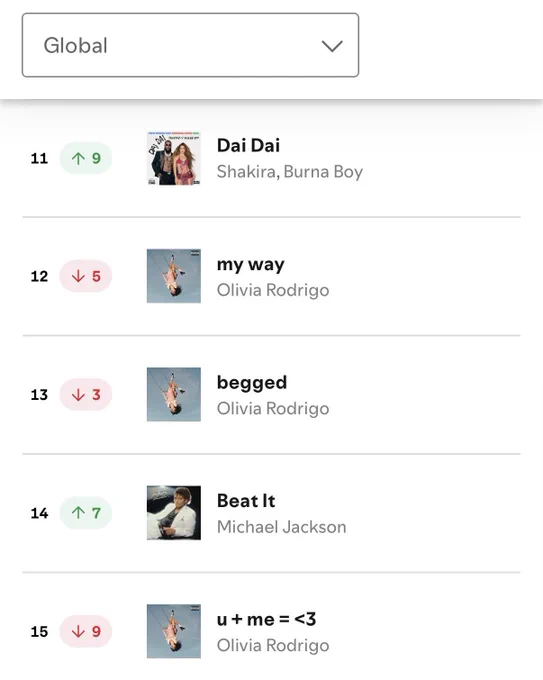Open the begged album cover thumbnail

[x=174, y=395]
